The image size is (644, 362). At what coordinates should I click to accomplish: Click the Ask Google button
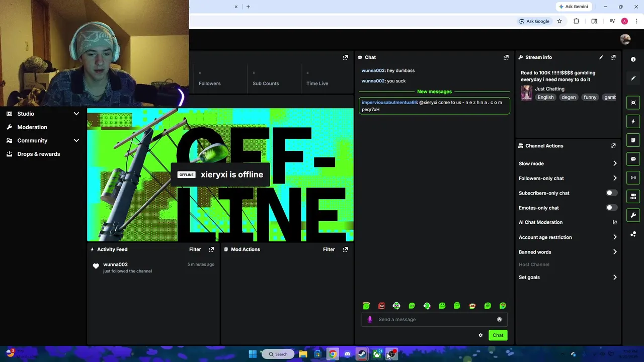534,21
